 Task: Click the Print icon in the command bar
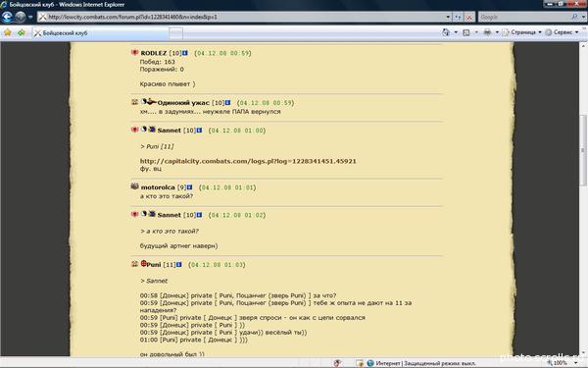point(487,32)
